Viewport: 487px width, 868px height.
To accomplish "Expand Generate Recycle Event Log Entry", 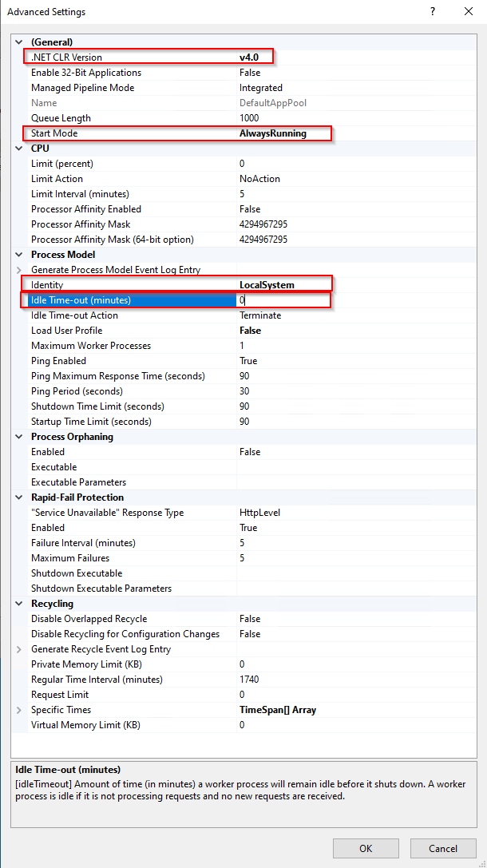I will click(19, 649).
